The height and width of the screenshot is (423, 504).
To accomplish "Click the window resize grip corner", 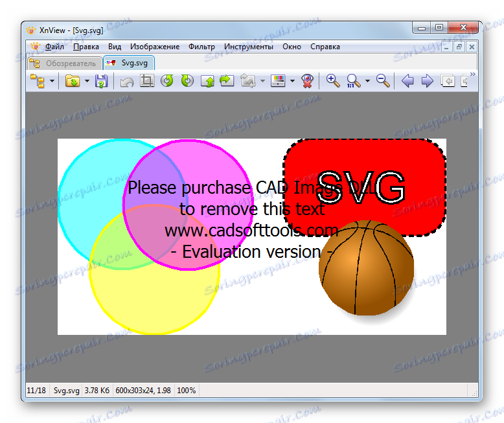I will (x=474, y=393).
